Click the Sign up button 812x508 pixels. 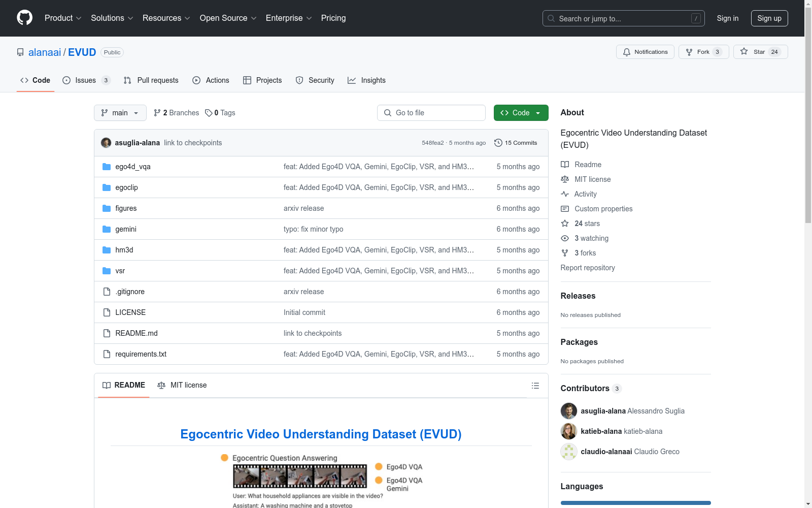(769, 18)
